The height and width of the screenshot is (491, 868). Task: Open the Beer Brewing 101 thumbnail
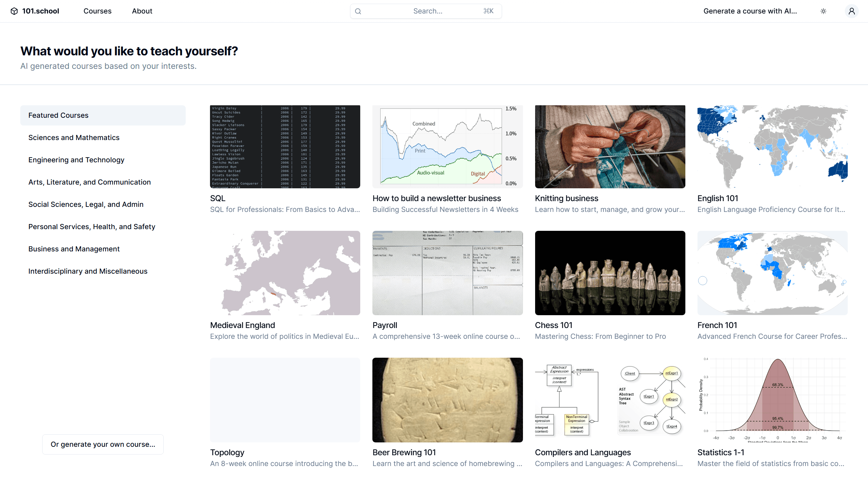click(x=447, y=400)
